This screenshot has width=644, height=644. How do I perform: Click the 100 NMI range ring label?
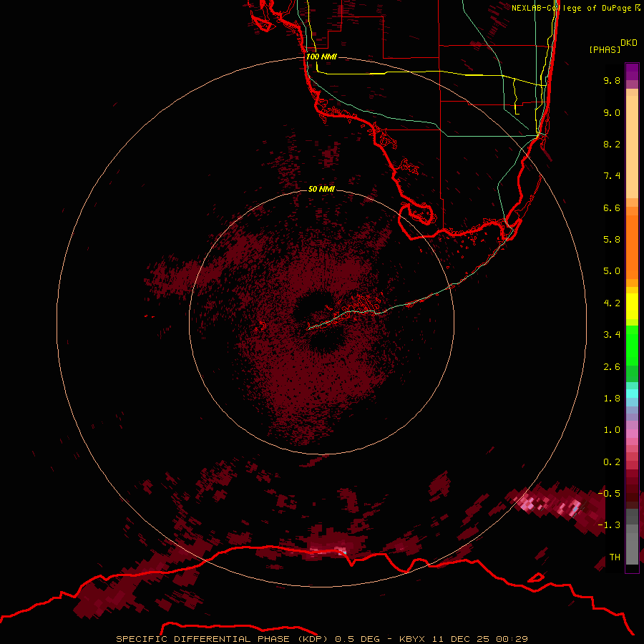point(321,57)
